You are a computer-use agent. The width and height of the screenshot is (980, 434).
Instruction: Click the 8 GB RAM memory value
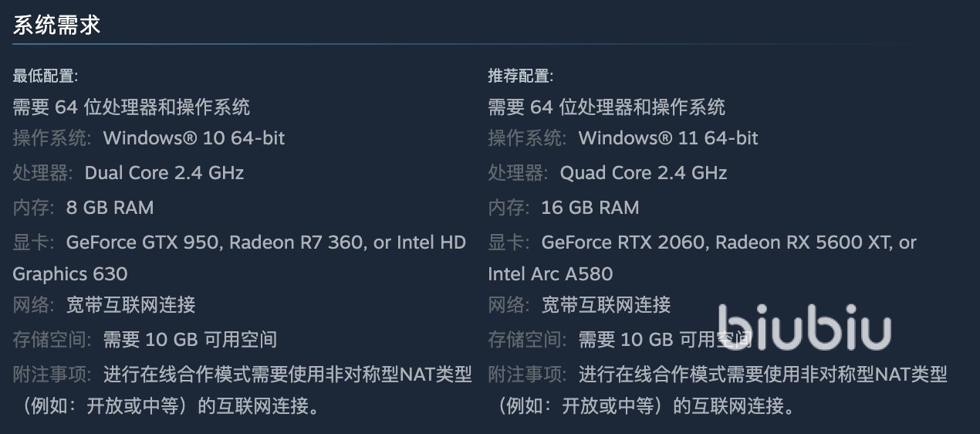pos(110,208)
